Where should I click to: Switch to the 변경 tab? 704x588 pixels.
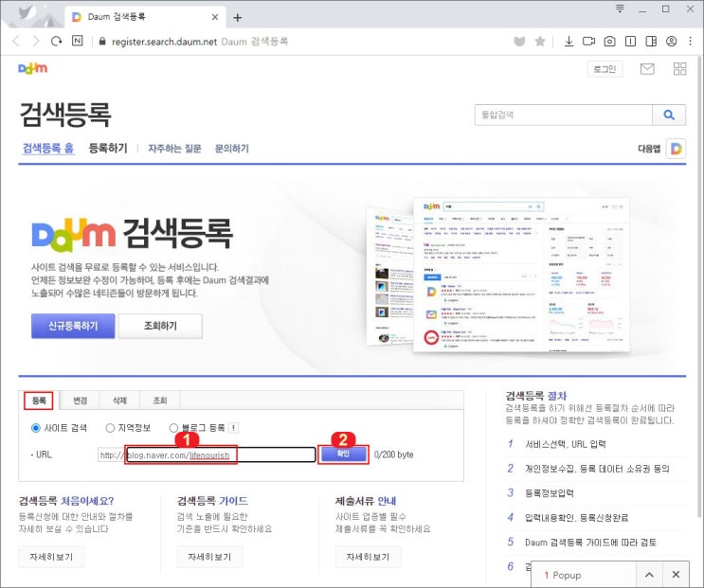pyautogui.click(x=80, y=401)
